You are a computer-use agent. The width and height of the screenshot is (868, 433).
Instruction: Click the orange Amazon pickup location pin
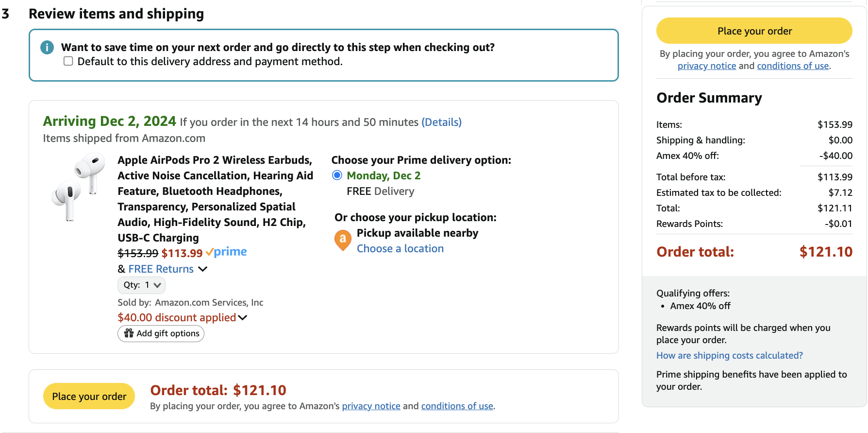pos(343,240)
